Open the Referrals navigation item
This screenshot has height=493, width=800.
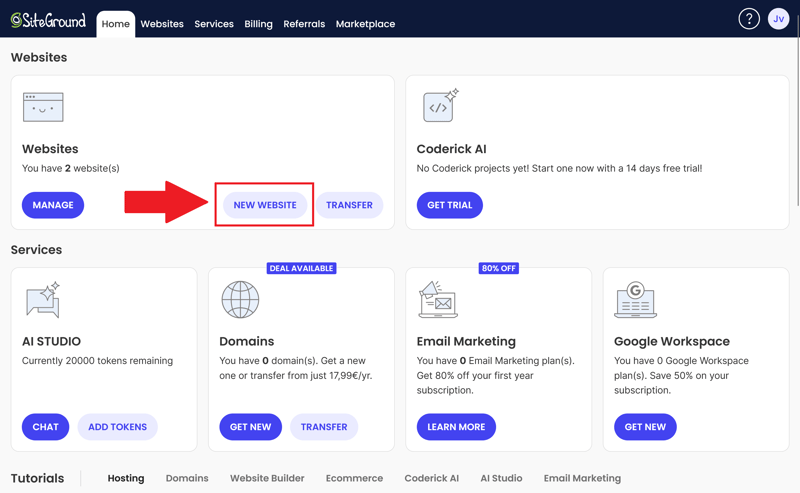tap(304, 24)
